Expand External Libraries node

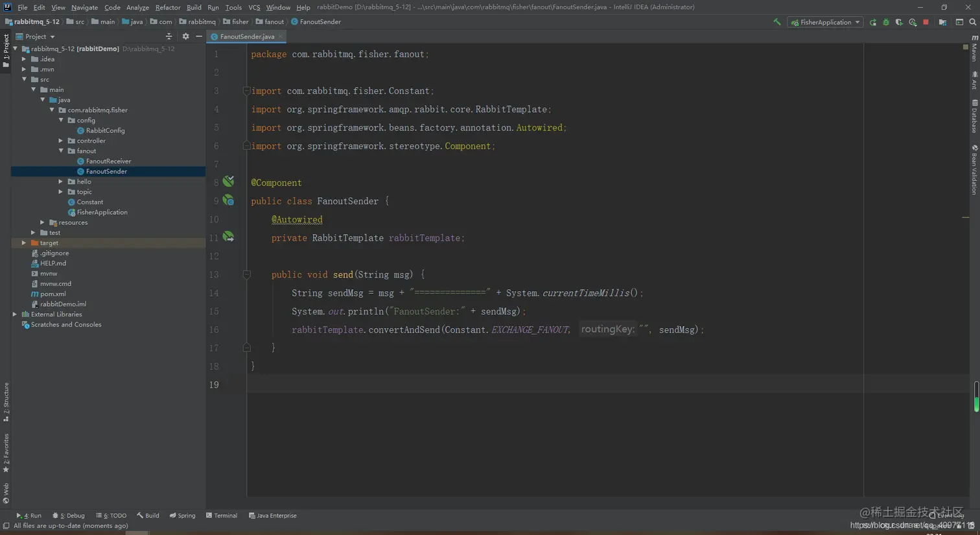point(16,315)
